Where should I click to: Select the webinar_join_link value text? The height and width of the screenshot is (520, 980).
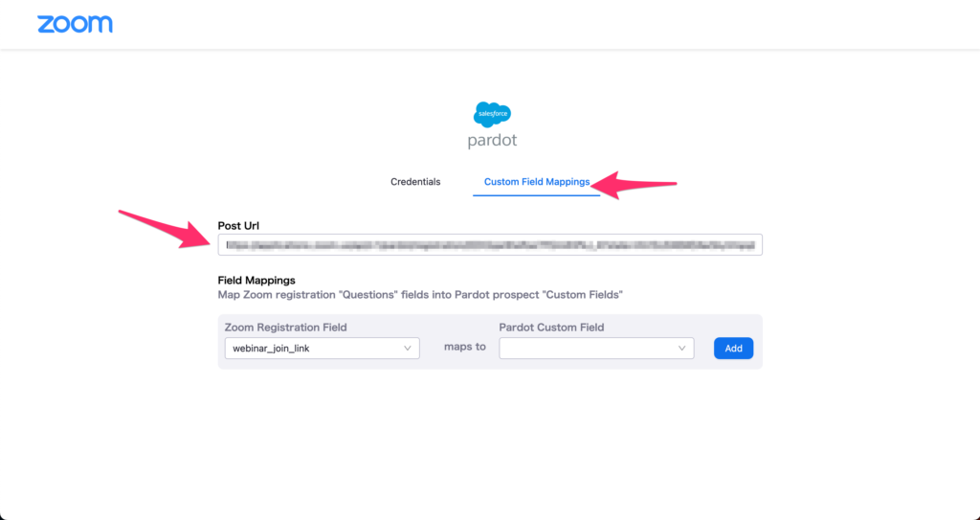[x=271, y=349]
